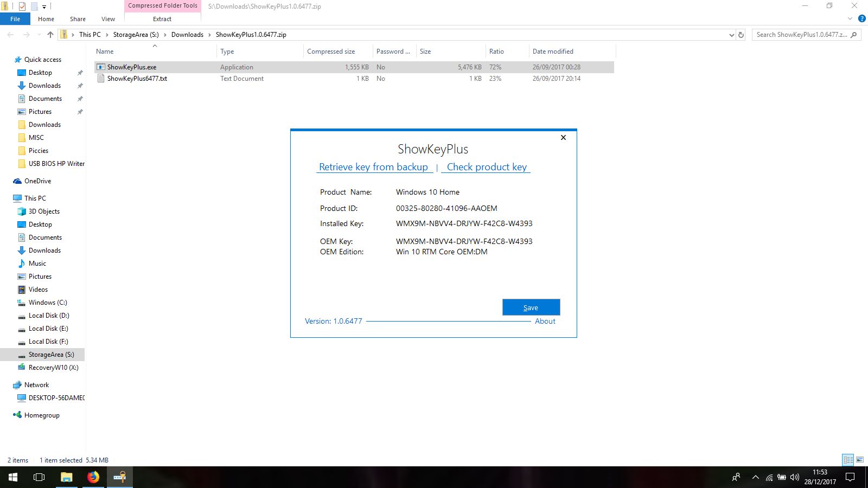Refresh the current folder view
868x488 pixels.
[x=741, y=35]
